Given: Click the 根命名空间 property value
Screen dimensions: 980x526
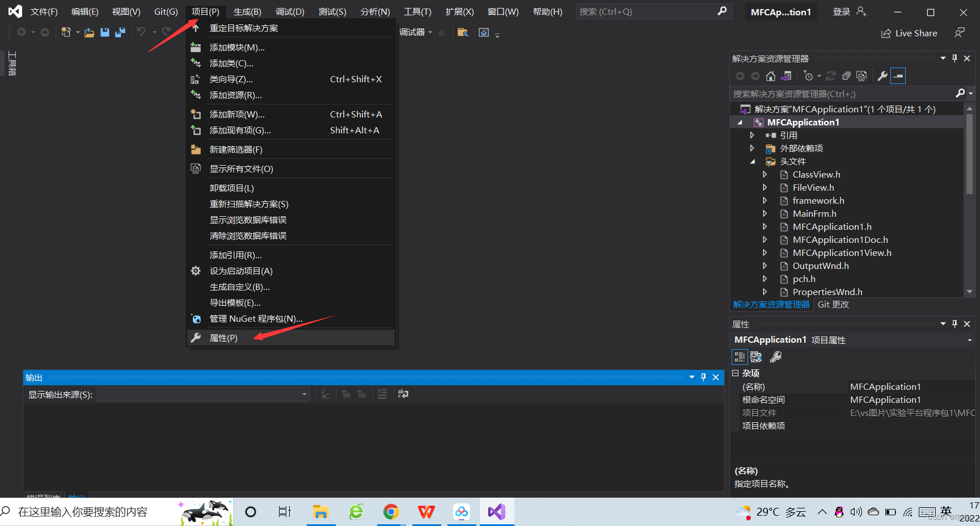Looking at the screenshot, I should point(911,399).
